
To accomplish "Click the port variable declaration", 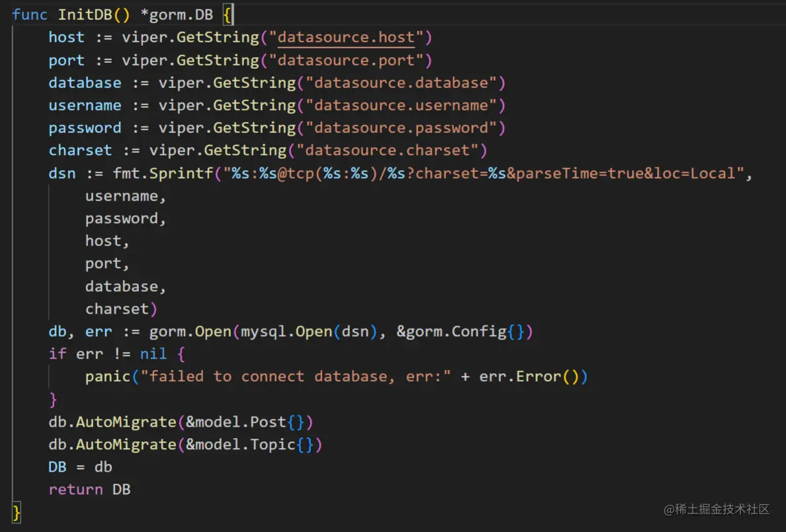I will pyautogui.click(x=66, y=61).
